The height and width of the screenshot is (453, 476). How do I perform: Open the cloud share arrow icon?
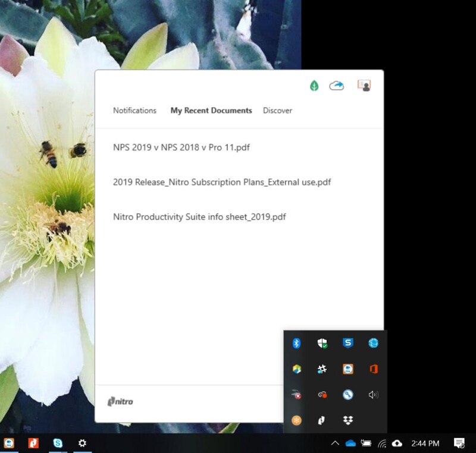pyautogui.click(x=337, y=86)
